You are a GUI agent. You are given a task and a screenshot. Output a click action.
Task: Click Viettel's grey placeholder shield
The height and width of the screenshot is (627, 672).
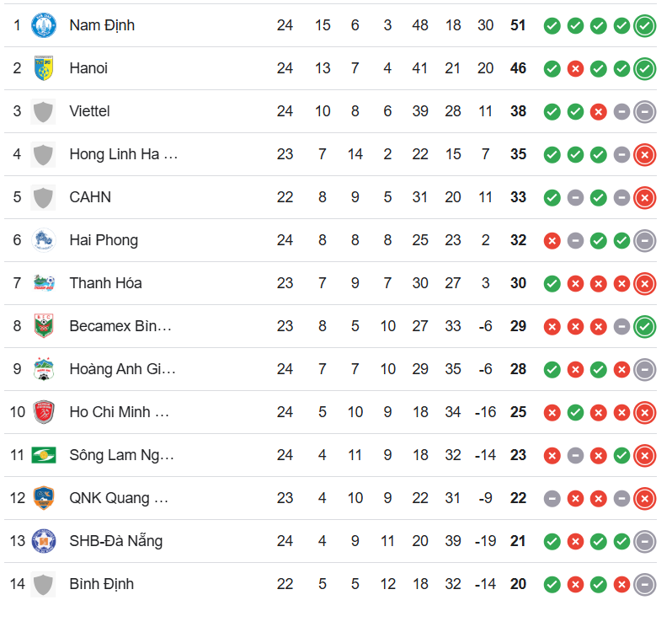click(43, 111)
